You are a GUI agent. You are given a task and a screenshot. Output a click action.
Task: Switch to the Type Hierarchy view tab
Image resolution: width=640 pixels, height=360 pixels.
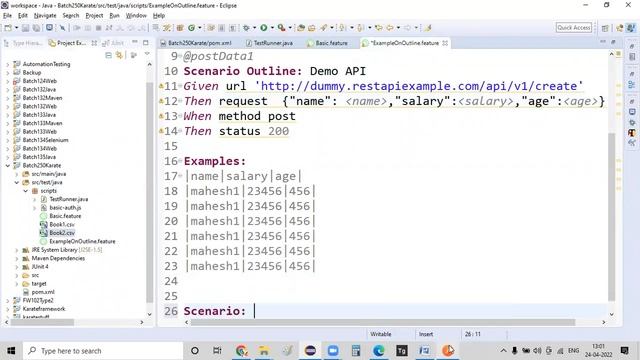[24, 43]
